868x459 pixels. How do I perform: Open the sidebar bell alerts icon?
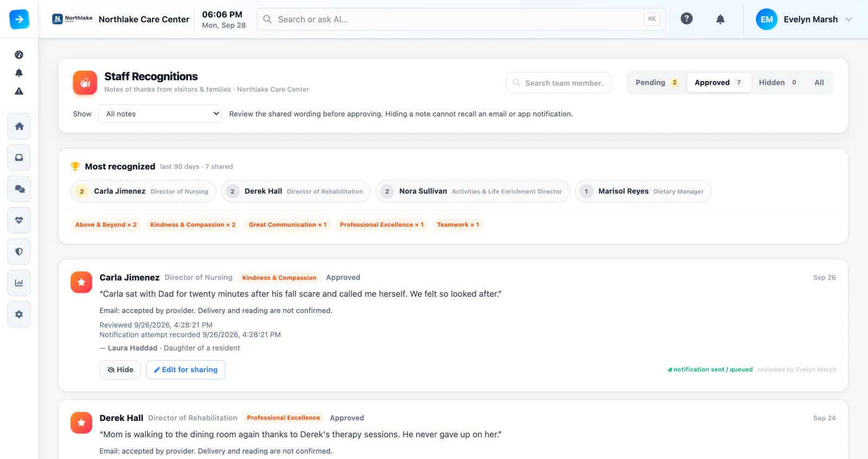pos(19,73)
